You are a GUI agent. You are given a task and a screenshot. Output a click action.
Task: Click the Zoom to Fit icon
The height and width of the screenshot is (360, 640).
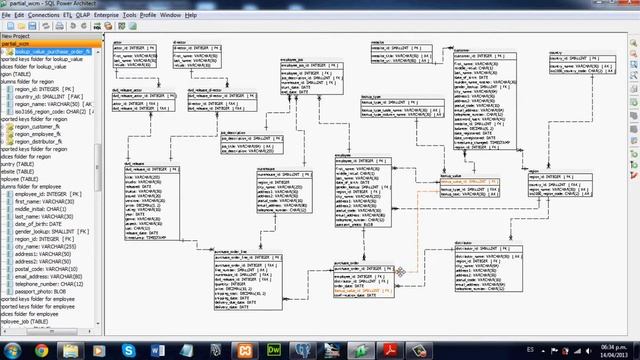pyautogui.click(x=634, y=76)
